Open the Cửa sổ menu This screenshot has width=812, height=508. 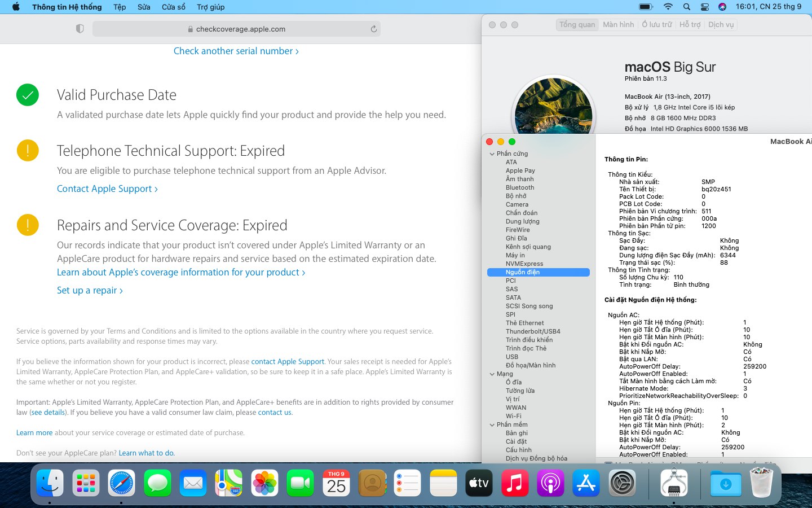tap(173, 7)
